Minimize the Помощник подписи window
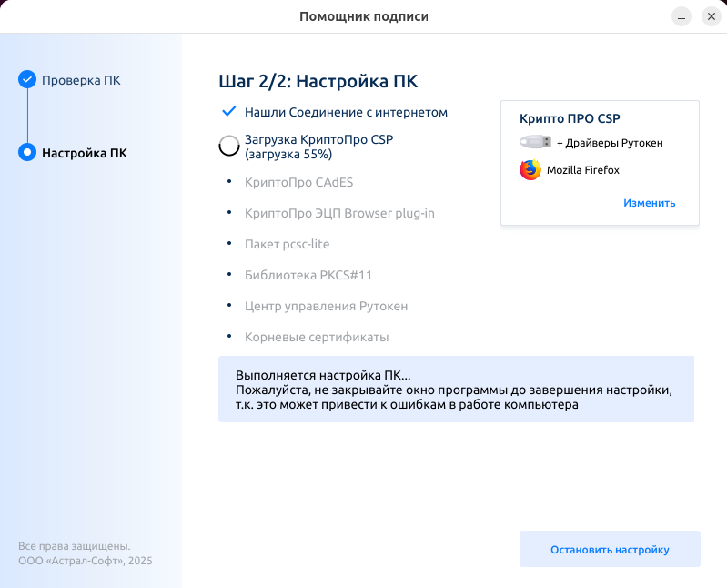The image size is (727, 588). pyautogui.click(x=682, y=16)
